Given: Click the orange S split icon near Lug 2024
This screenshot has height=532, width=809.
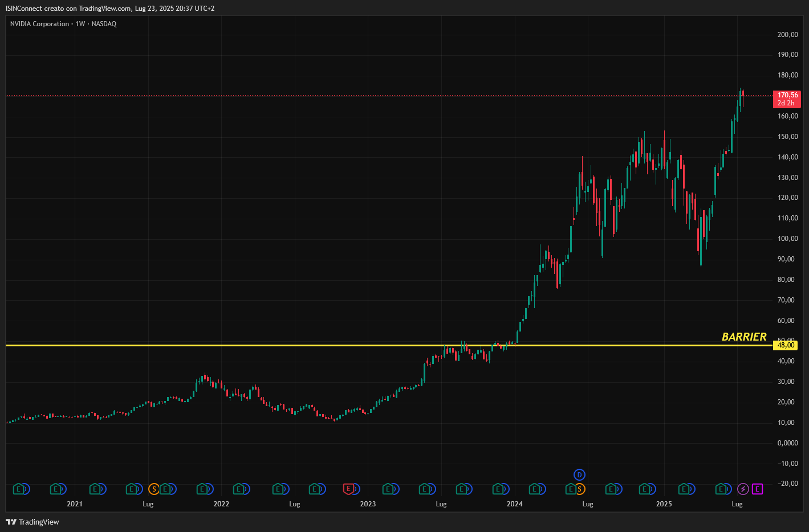Looking at the screenshot, I should 579,489.
